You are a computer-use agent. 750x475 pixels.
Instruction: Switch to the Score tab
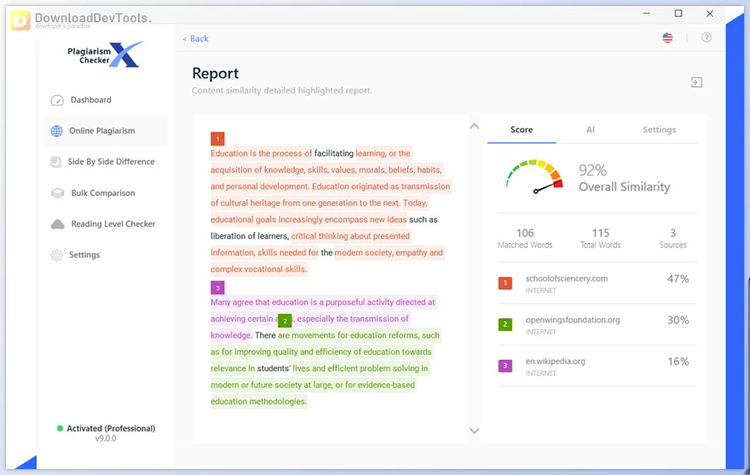coord(521,130)
